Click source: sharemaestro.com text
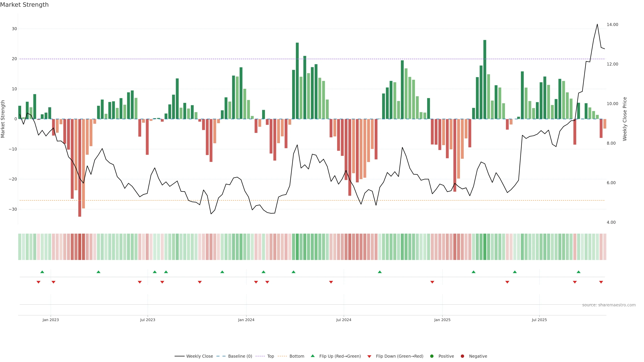Screen dimensions: 644x362 (x=609, y=305)
